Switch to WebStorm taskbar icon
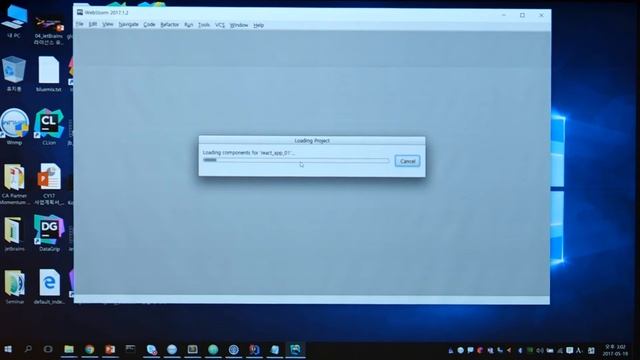 (x=295, y=349)
